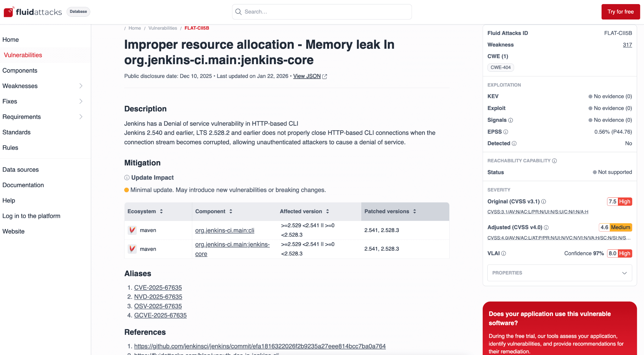
Task: Open the org.jenkins-ci.main:cli component link
Action: coord(225,230)
